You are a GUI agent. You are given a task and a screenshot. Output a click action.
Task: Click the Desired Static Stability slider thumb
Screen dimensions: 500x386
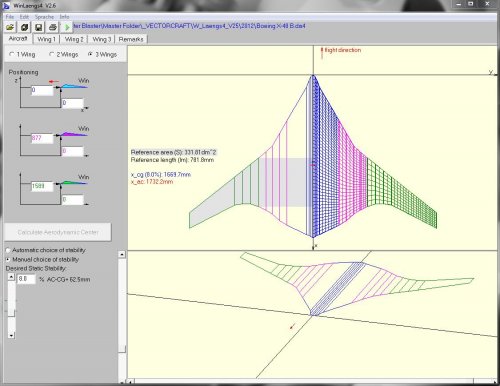(x=11, y=313)
